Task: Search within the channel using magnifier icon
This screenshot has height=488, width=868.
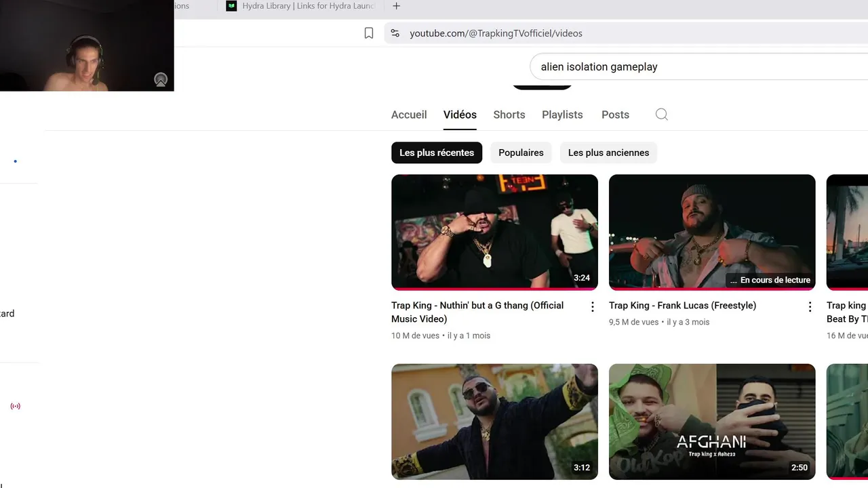Action: [662, 115]
